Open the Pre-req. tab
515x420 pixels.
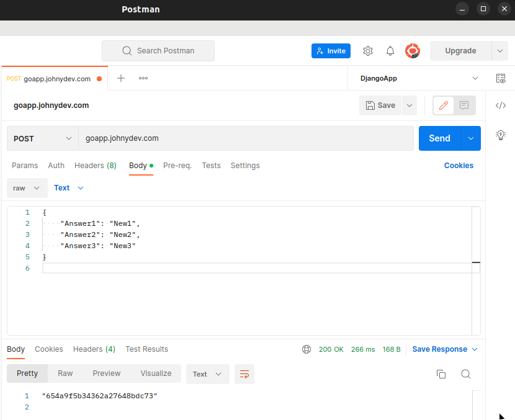click(x=177, y=166)
